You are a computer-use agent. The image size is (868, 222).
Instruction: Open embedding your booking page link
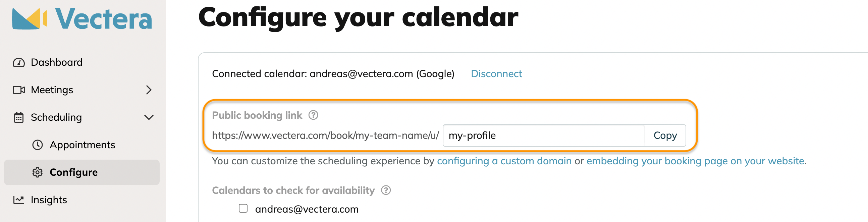pyautogui.click(x=696, y=161)
